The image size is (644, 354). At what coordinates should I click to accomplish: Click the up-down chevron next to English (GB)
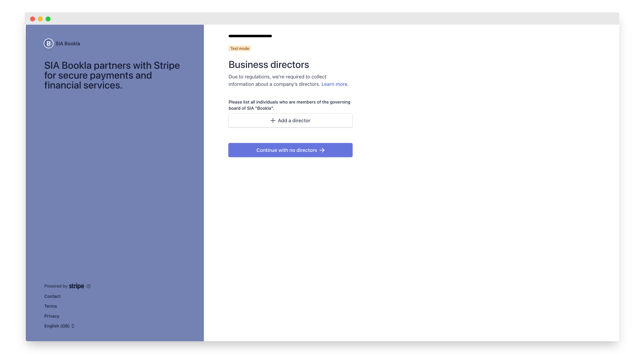[x=73, y=326]
